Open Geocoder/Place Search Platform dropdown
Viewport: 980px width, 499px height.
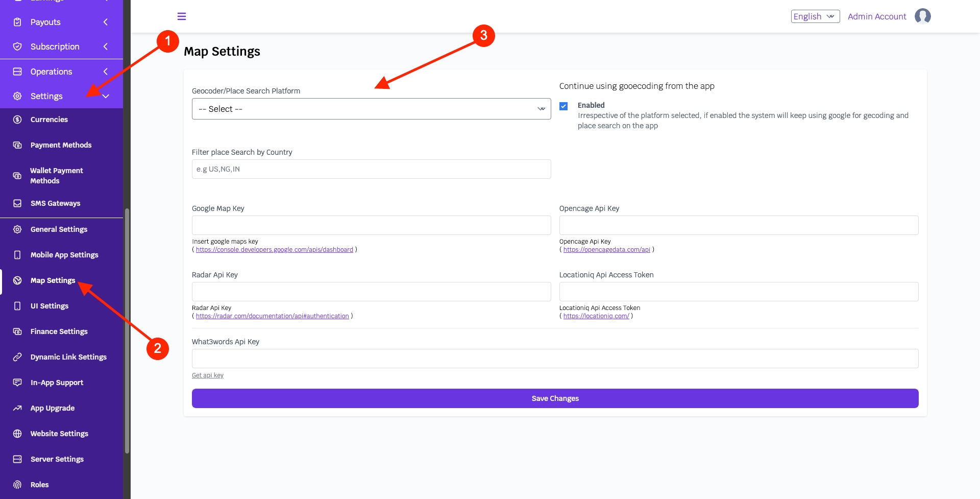[x=371, y=109]
